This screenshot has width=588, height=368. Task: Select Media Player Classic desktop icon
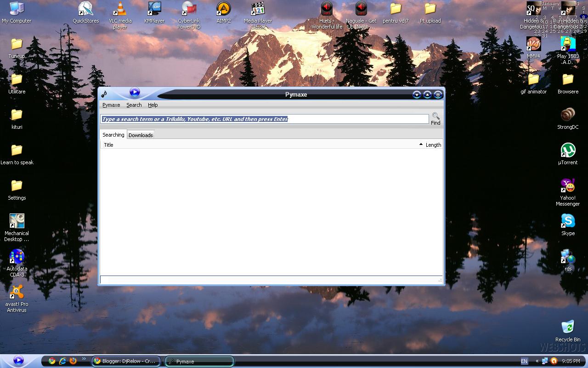258,15
